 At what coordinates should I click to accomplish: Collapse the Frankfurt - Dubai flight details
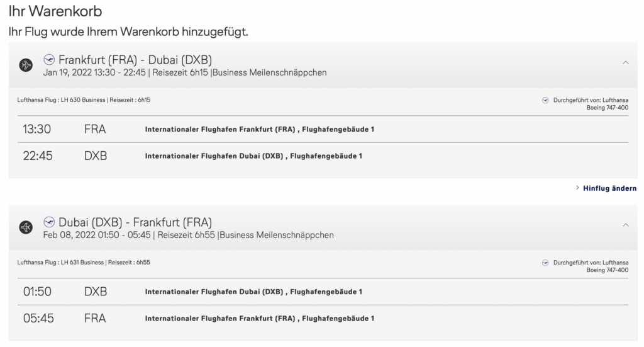[x=625, y=62]
